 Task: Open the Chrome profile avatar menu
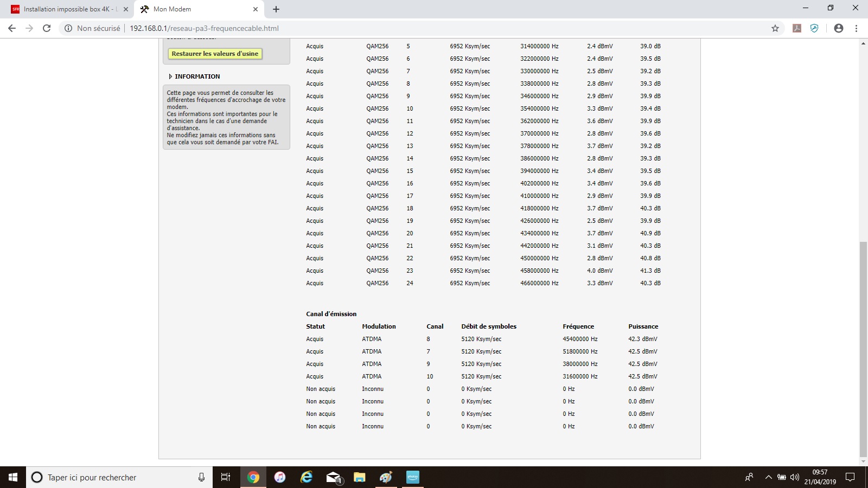point(839,28)
